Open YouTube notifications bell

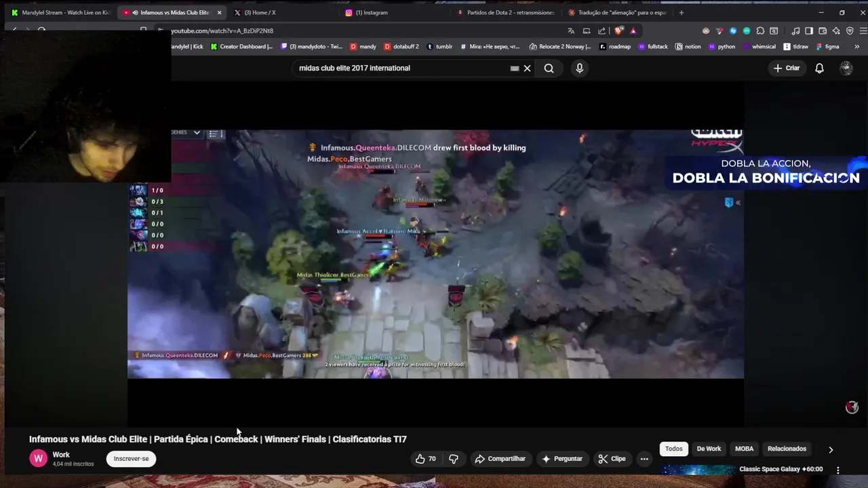coord(819,68)
